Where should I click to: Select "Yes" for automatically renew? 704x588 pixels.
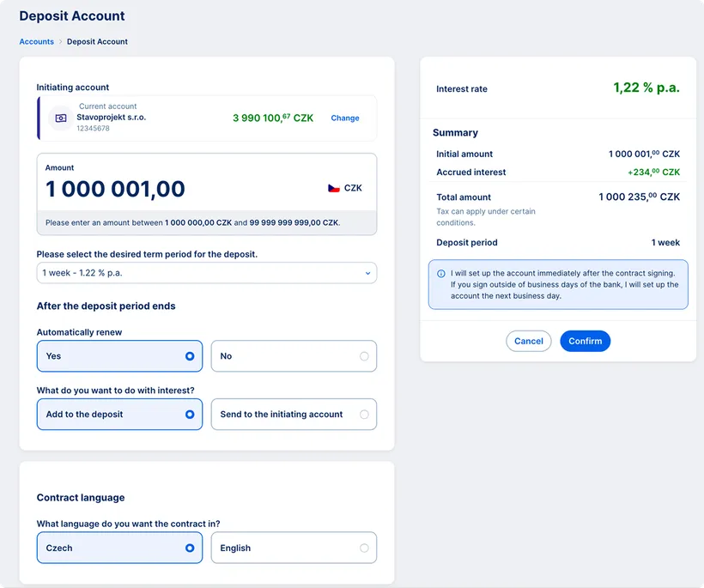[119, 355]
